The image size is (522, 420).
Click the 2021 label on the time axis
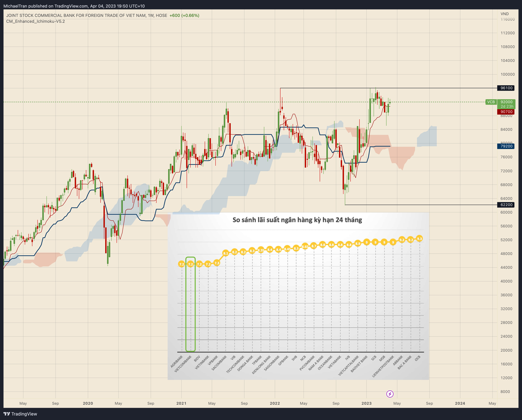181,403
